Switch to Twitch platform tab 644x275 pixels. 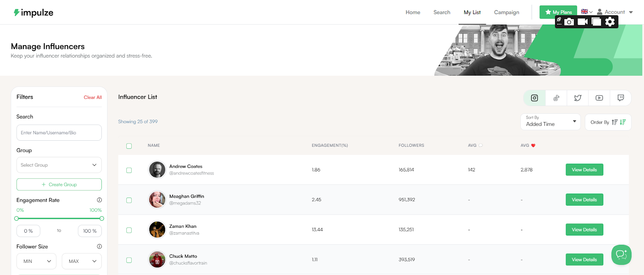pyautogui.click(x=621, y=98)
